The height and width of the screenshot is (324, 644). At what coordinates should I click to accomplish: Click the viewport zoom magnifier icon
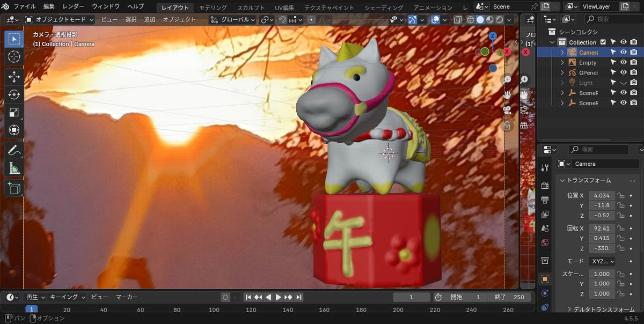[507, 79]
